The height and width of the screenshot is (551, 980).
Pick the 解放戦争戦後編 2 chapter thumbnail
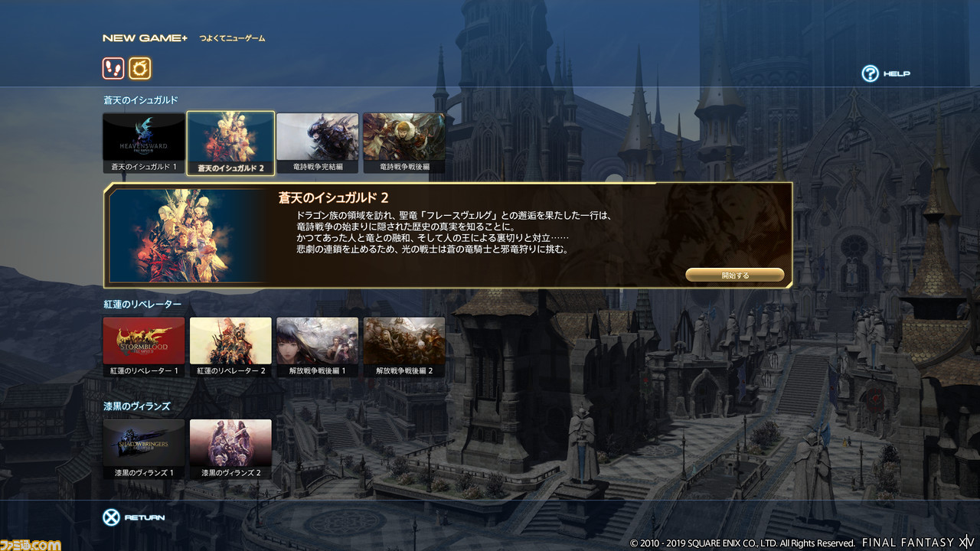(403, 347)
